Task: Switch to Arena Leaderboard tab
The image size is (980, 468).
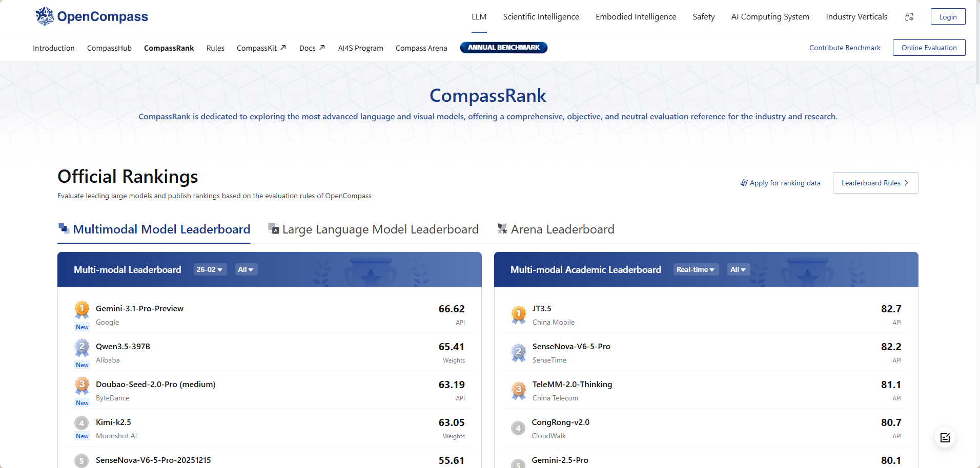Action: (556, 229)
